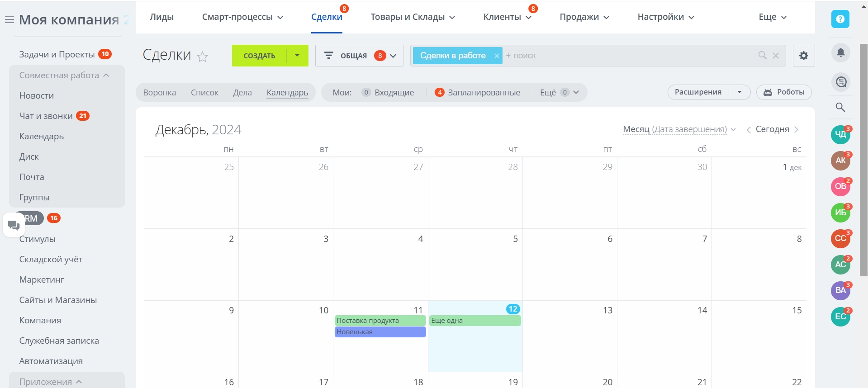The height and width of the screenshot is (388, 868).
Task: Open the floating chat bubble widget
Action: pyautogui.click(x=14, y=225)
